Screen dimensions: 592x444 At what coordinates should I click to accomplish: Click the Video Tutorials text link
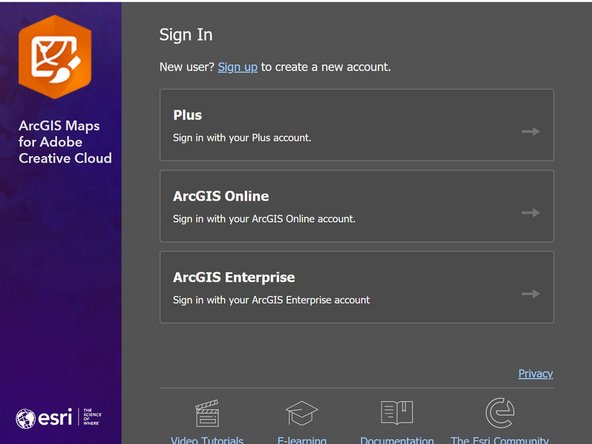207,440
